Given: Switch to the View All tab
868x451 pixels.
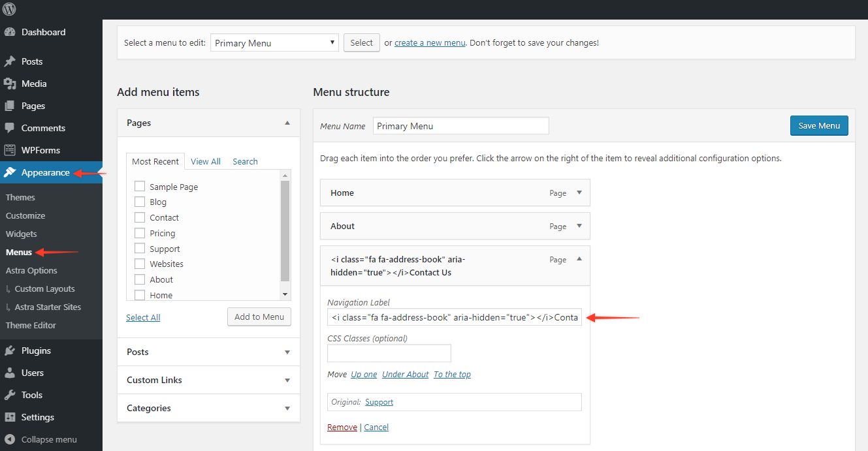Looking at the screenshot, I should click(x=206, y=161).
